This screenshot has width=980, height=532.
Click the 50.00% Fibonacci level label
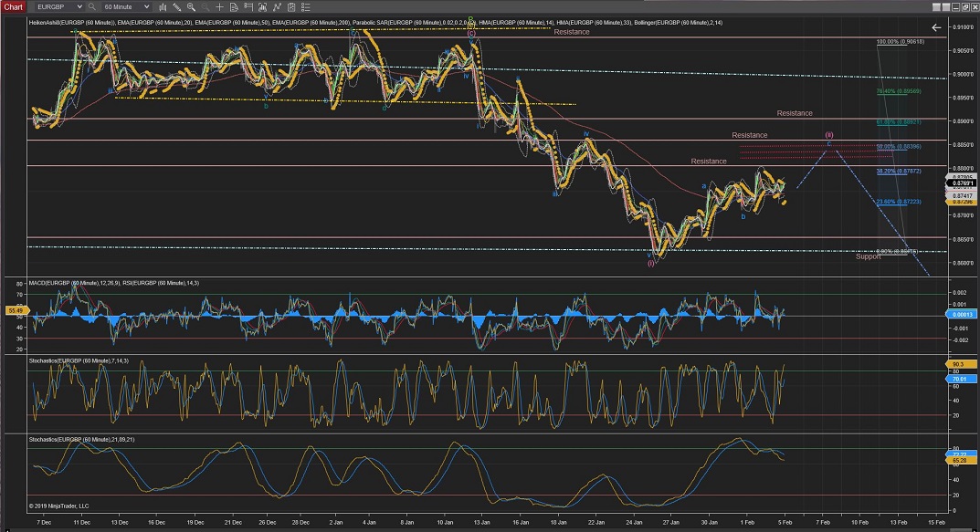click(x=899, y=147)
